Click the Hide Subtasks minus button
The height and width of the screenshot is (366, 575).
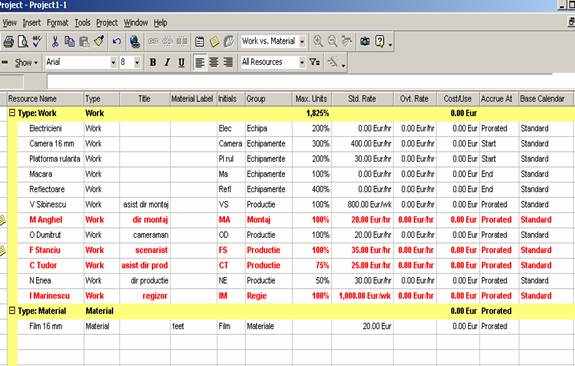[x=4, y=62]
